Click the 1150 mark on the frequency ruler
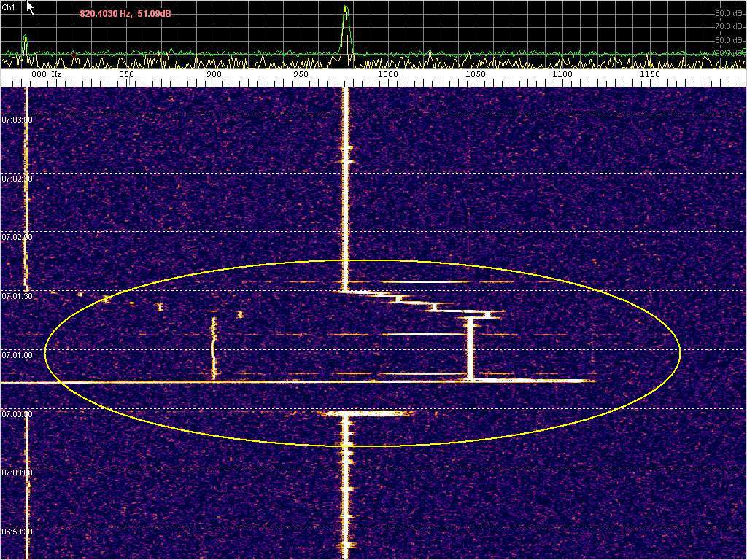 [x=649, y=74]
